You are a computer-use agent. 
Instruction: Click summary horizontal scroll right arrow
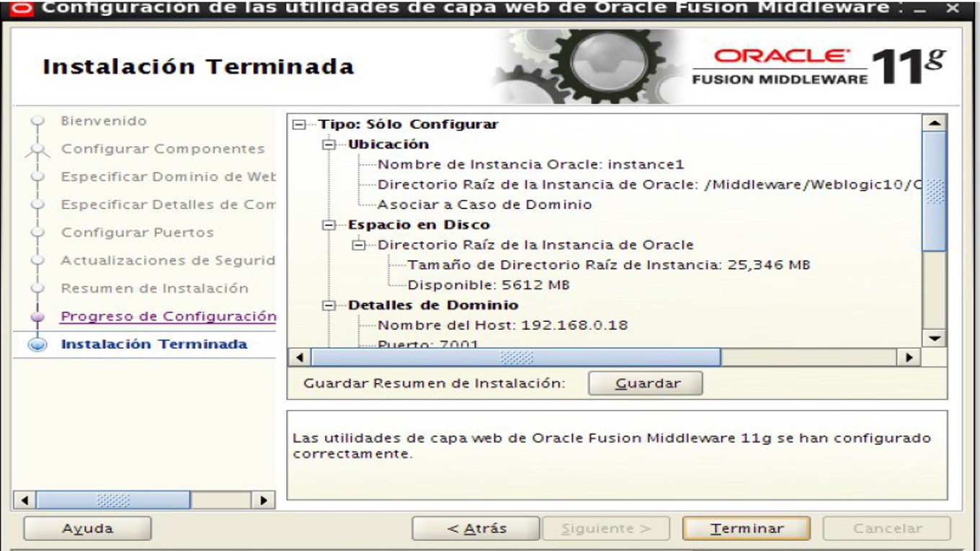[909, 357]
